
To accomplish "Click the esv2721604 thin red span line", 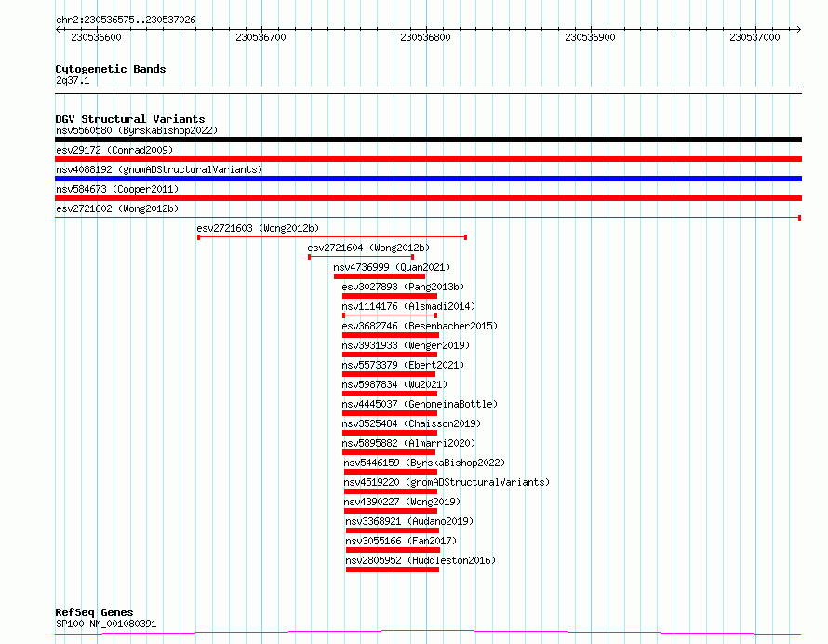I will pos(361,257).
